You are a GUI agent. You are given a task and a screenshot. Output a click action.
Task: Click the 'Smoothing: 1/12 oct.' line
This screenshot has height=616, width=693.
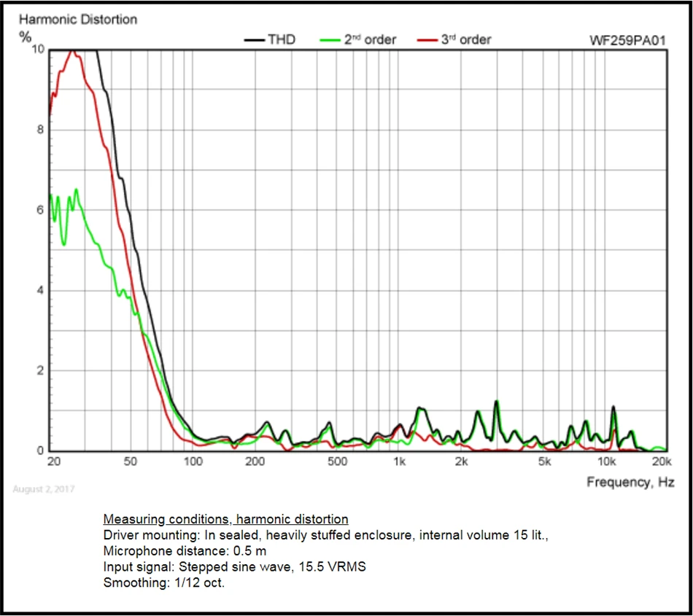164,583
